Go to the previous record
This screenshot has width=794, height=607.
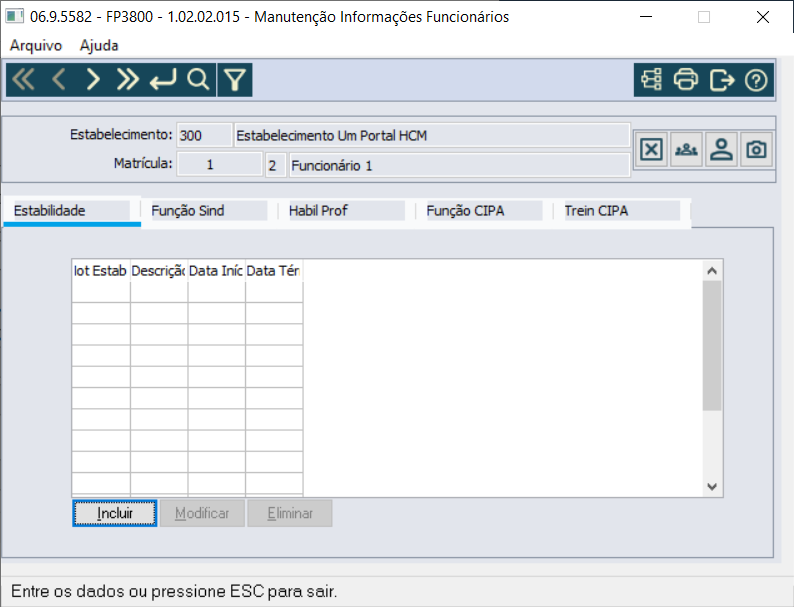tap(59, 80)
